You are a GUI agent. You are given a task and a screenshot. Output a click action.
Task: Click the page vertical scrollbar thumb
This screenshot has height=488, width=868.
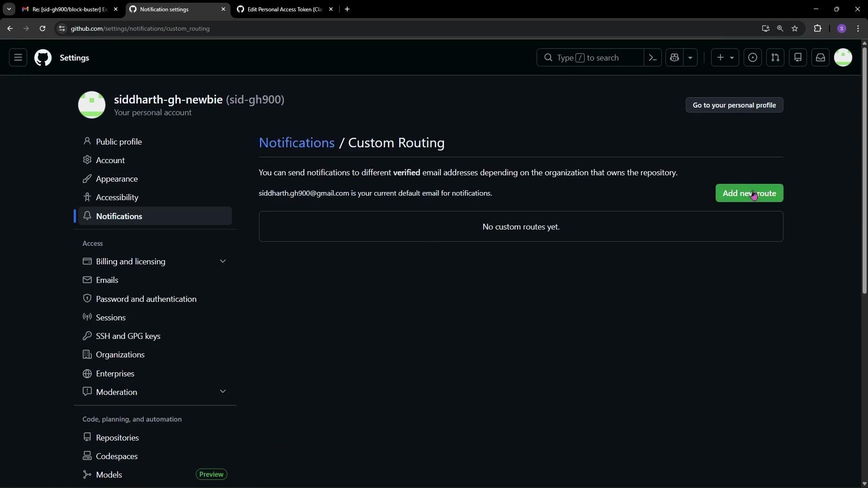(864, 171)
